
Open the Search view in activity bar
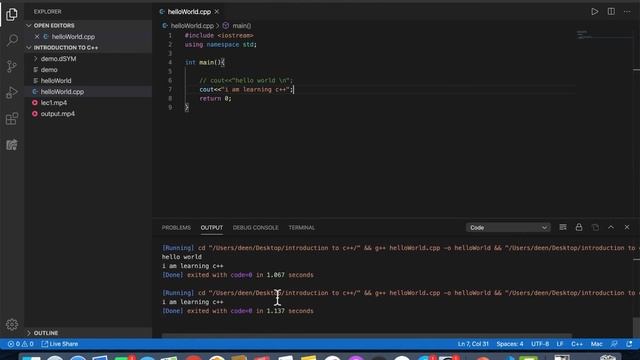tap(12, 40)
